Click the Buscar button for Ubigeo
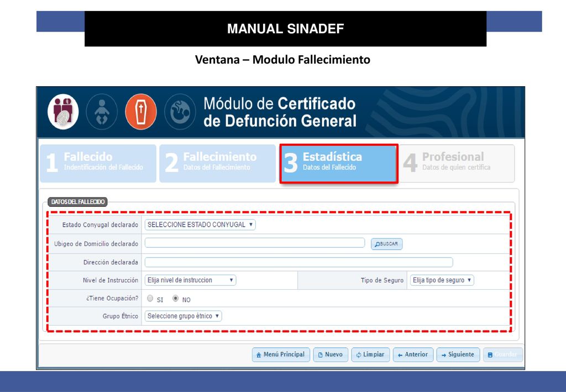Viewport: 566px width, 392px height. click(x=386, y=244)
